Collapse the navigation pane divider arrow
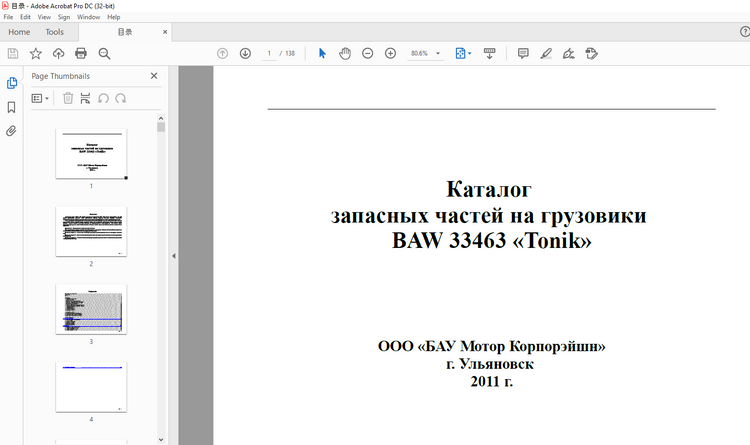The image size is (750, 445). point(174,256)
